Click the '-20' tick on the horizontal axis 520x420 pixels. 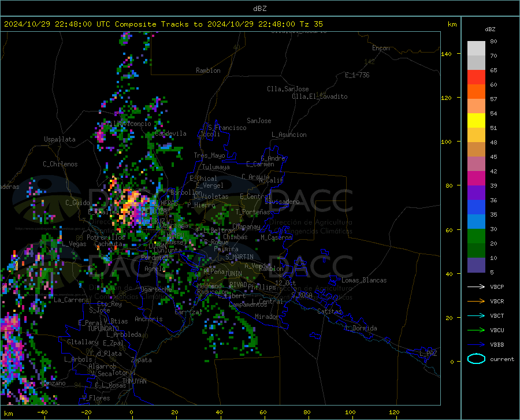coord(86,412)
